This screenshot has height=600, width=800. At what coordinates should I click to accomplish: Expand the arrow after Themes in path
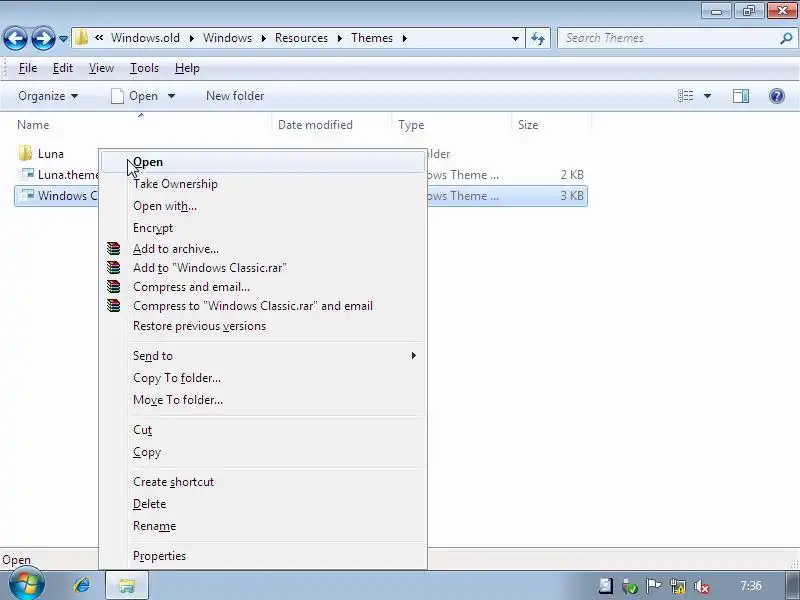coord(405,39)
